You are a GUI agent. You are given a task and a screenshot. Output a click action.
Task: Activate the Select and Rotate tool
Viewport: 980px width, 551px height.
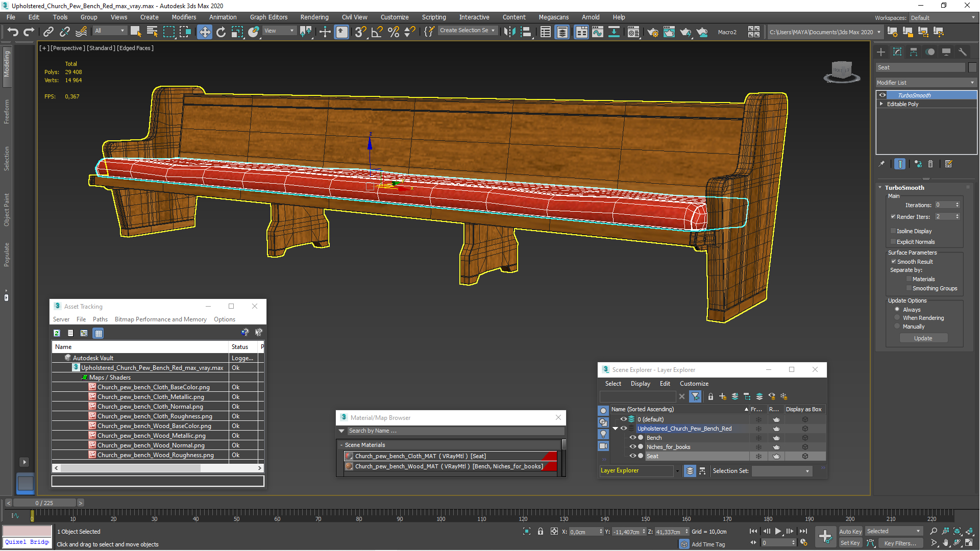pyautogui.click(x=221, y=32)
